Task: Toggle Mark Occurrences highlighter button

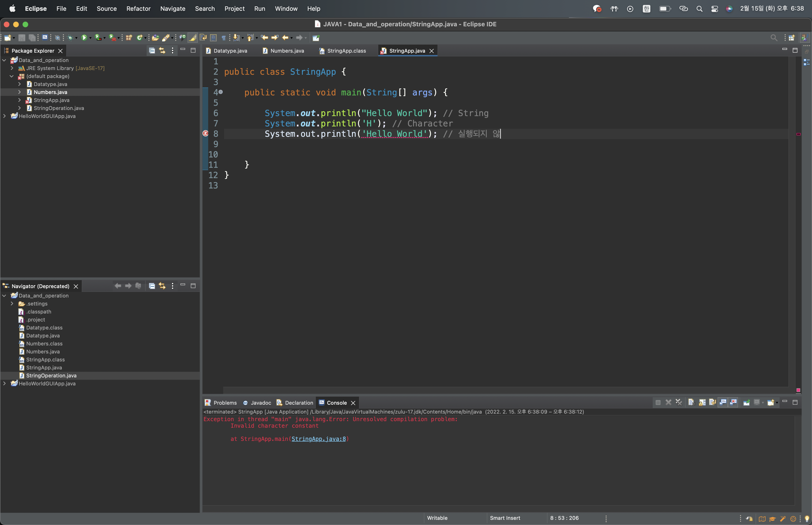Action: pyautogui.click(x=193, y=38)
